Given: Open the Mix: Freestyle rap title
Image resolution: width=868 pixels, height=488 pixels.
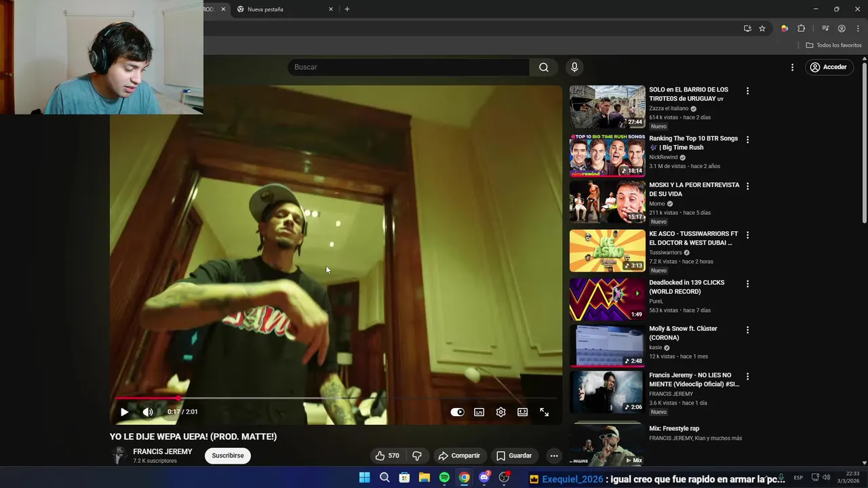Looking at the screenshot, I should [x=674, y=428].
